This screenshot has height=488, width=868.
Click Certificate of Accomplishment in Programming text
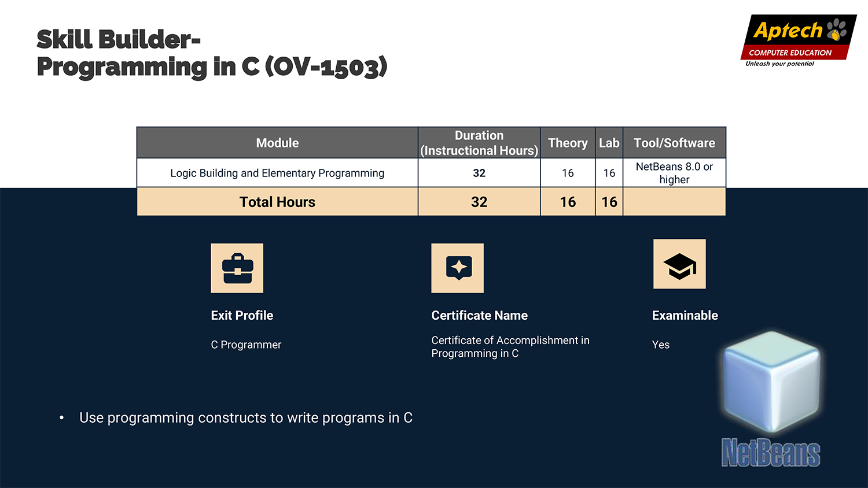click(x=510, y=347)
